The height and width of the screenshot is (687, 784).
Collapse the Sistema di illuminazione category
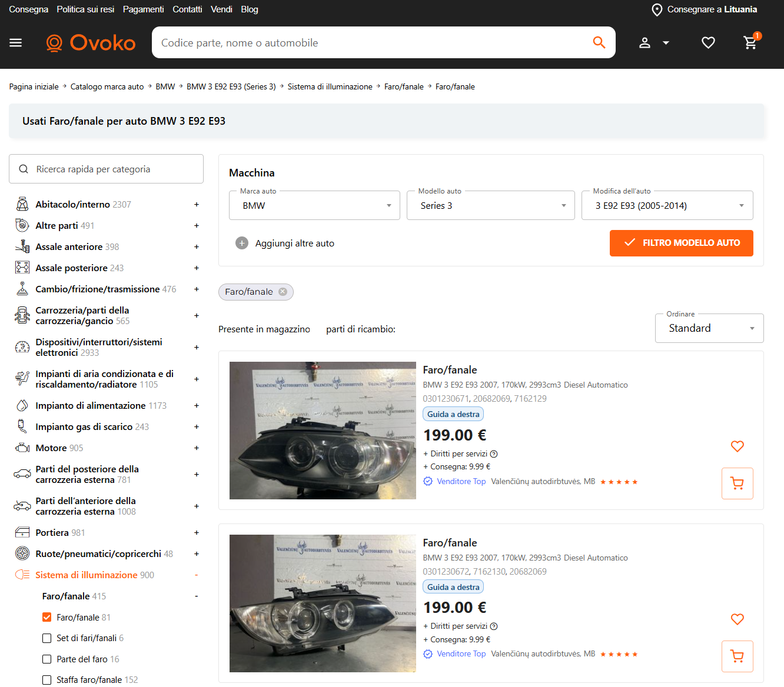click(197, 575)
